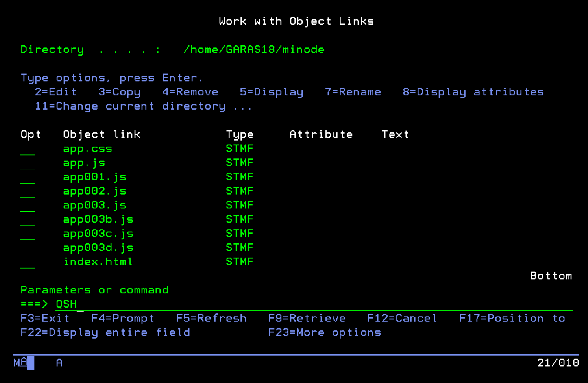Click the app003b.js file name
This screenshot has height=383, width=588.
98,219
